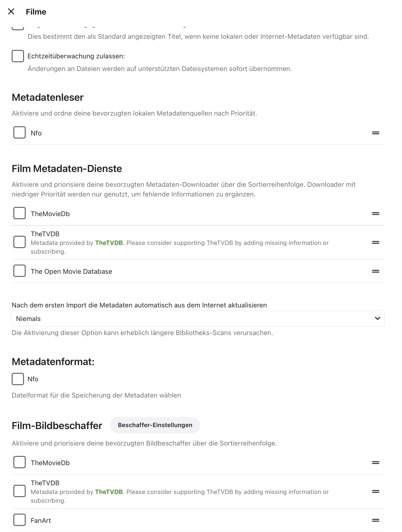Enable TheTVDB checkbox under Film-Bildbeschaffer

point(19,491)
